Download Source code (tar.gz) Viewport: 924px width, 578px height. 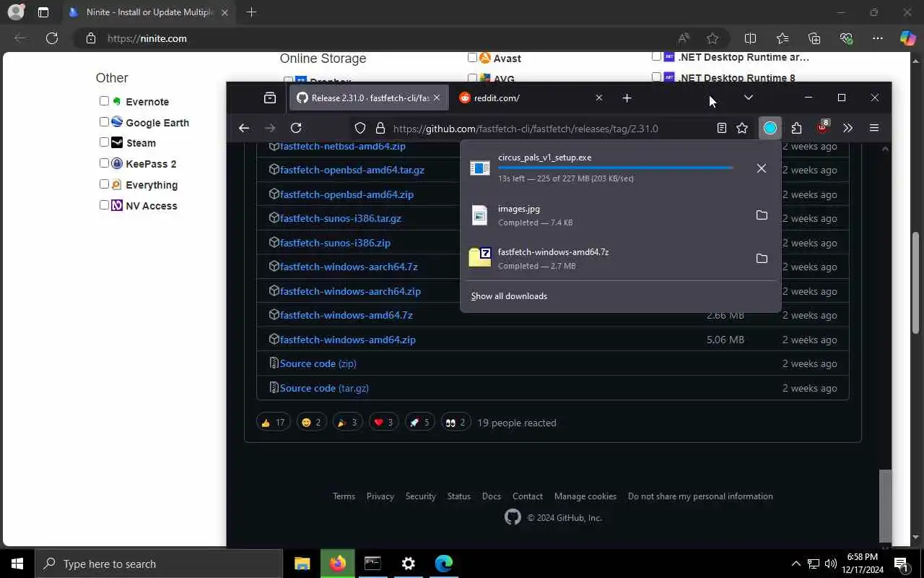point(324,388)
